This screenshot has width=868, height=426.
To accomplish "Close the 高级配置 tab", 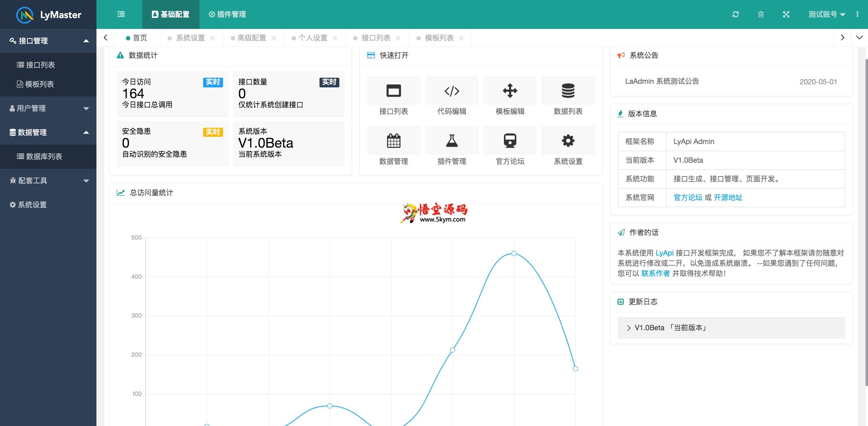I will click(x=274, y=38).
